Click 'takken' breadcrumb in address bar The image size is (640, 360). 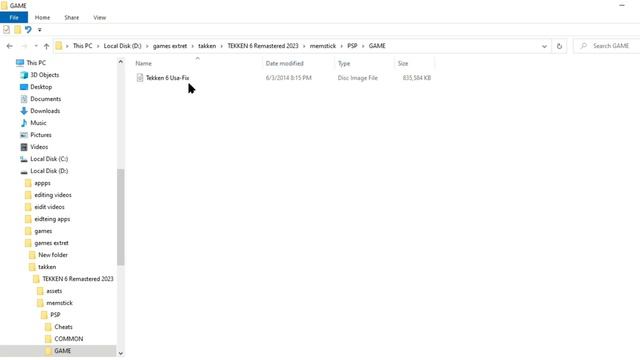207,46
